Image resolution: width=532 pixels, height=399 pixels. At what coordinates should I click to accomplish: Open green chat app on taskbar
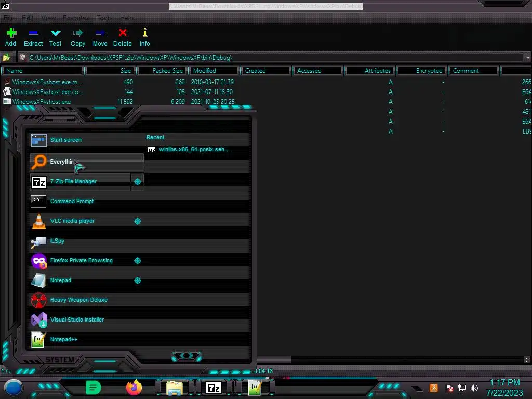tap(94, 388)
